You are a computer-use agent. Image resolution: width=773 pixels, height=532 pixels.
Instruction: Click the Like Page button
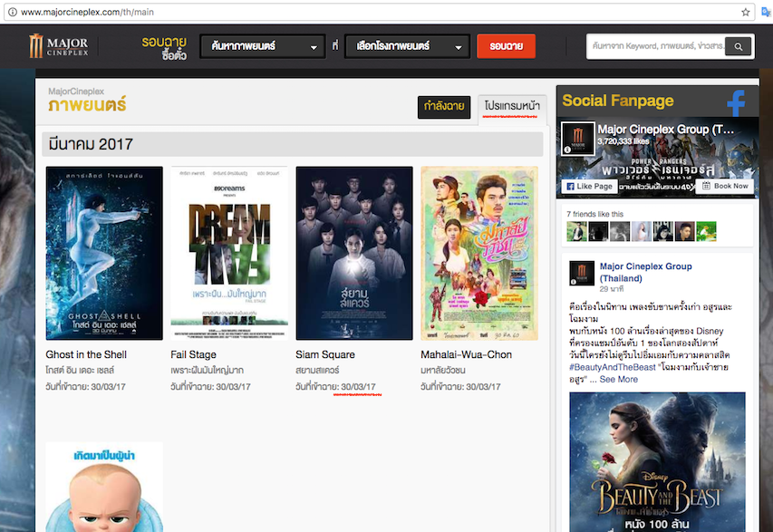(x=589, y=187)
